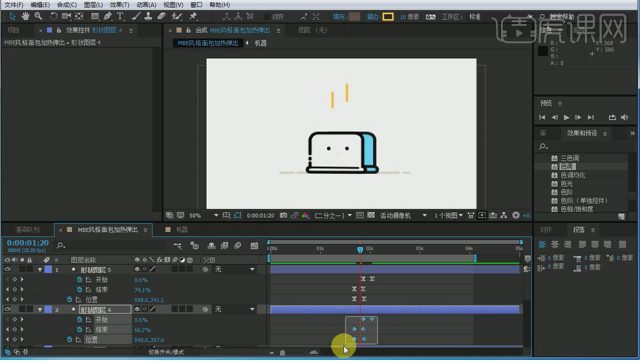This screenshot has width=641, height=361.
Task: Open the graph editor icon
Action: coord(254,246)
